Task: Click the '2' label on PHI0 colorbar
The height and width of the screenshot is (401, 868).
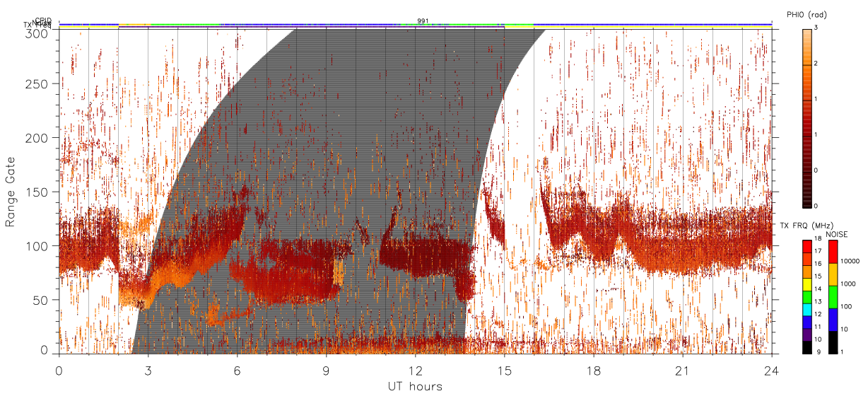Action: coord(817,64)
